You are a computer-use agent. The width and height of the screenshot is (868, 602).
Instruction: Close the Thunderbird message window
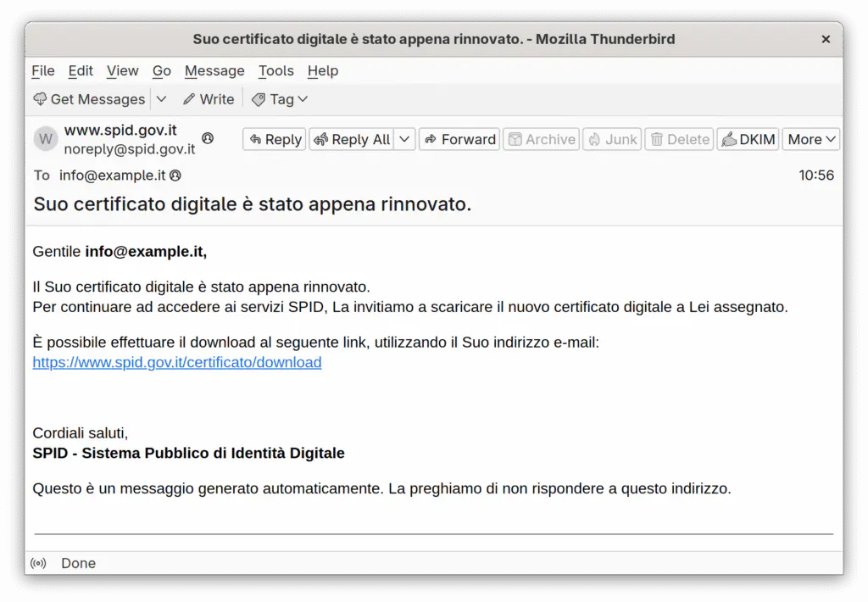tap(826, 39)
